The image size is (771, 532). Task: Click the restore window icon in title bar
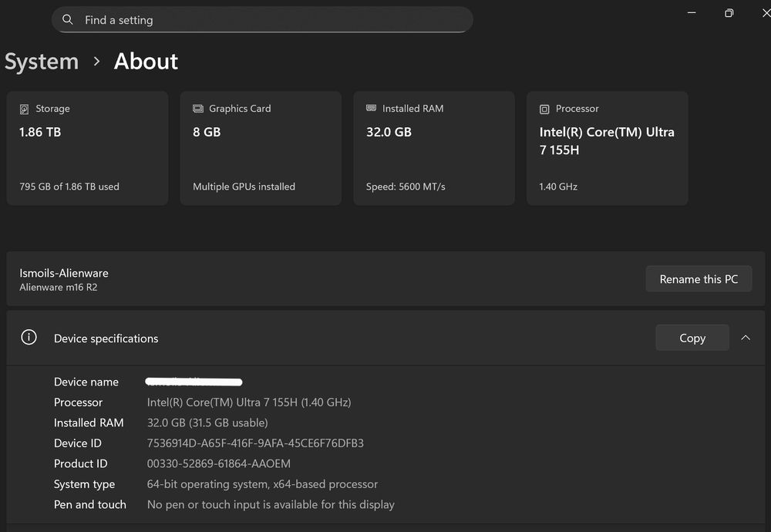729,13
